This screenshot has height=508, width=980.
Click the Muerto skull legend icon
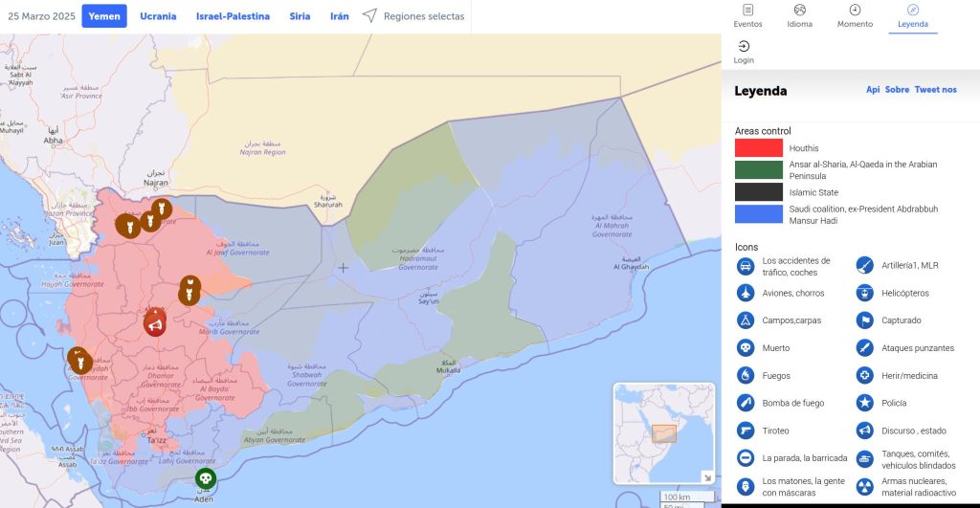[745, 347]
